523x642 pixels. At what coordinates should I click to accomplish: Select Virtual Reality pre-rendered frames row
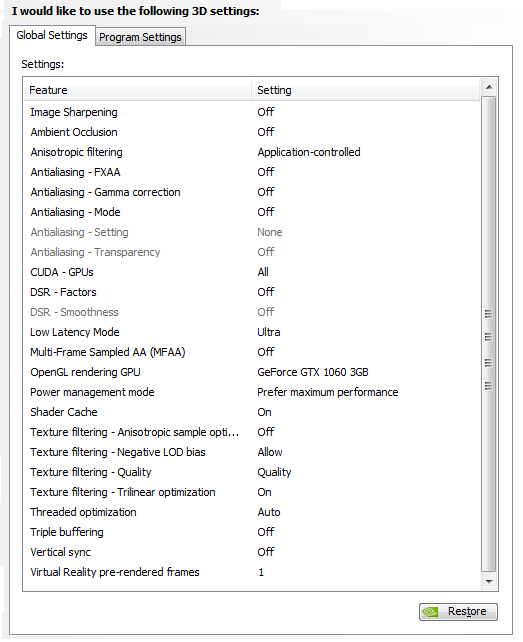pyautogui.click(x=251, y=572)
